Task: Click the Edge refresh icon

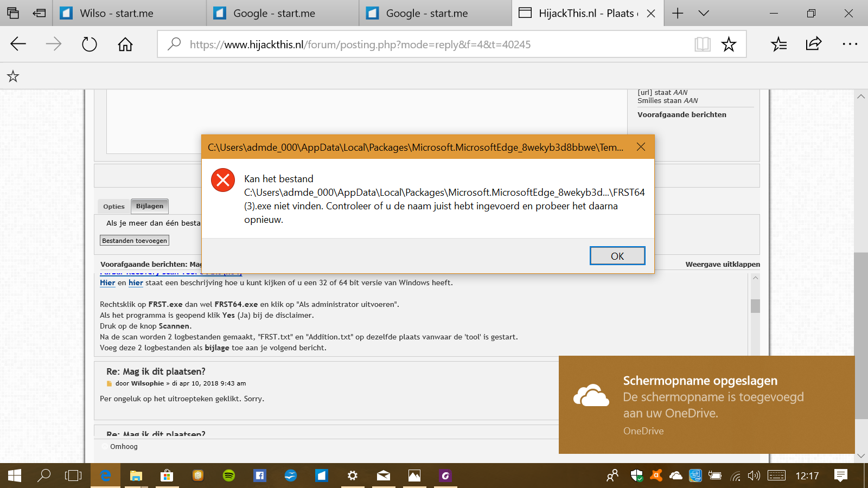Action: tap(89, 44)
